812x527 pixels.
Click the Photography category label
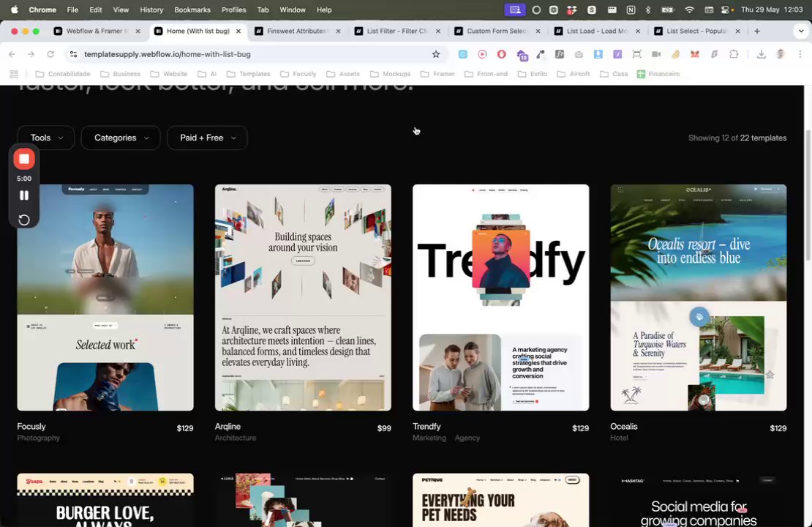38,438
